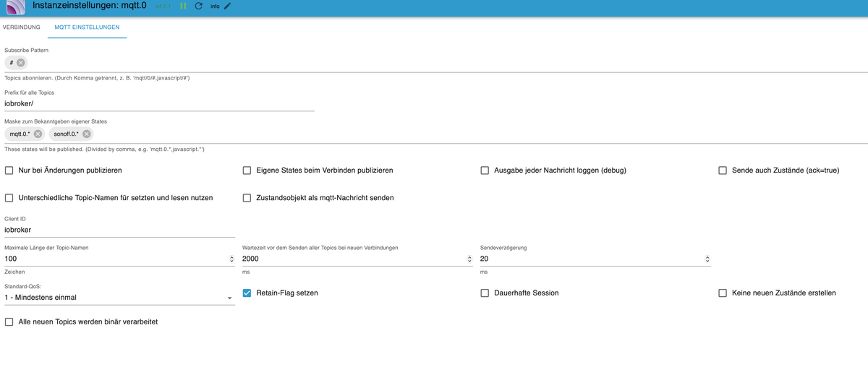Toggle 'Sende auch Zustände (ack=true)'
868x367 pixels.
point(723,170)
